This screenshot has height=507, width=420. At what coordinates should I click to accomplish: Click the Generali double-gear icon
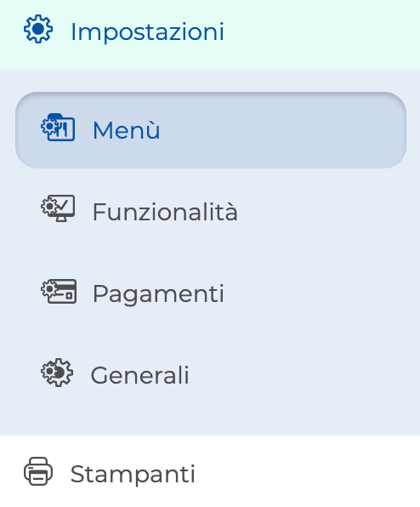click(57, 373)
